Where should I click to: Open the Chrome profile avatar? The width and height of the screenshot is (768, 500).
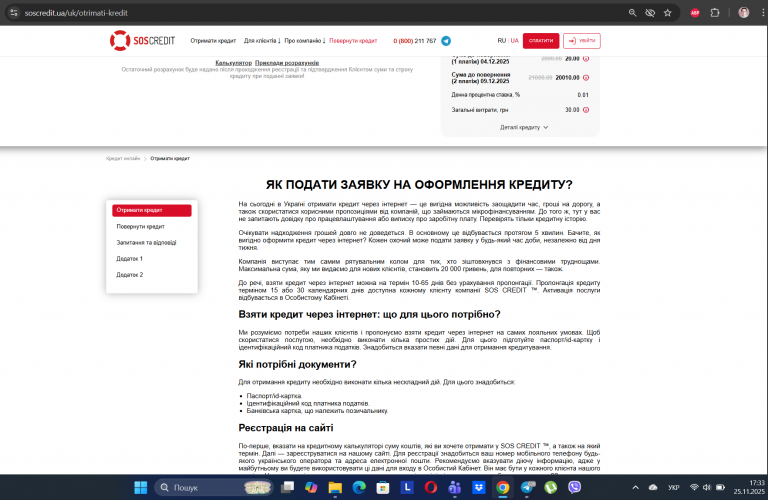744,13
